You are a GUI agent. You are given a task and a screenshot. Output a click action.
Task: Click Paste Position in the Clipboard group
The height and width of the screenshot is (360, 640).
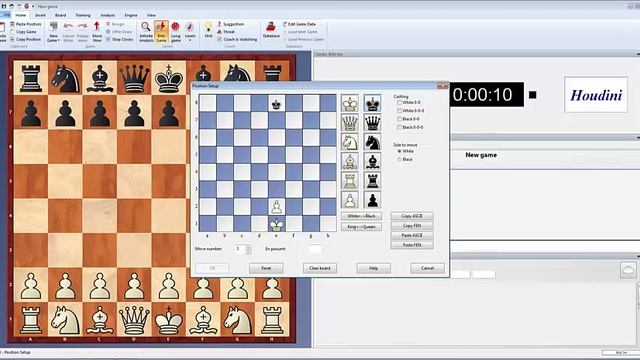26,24
